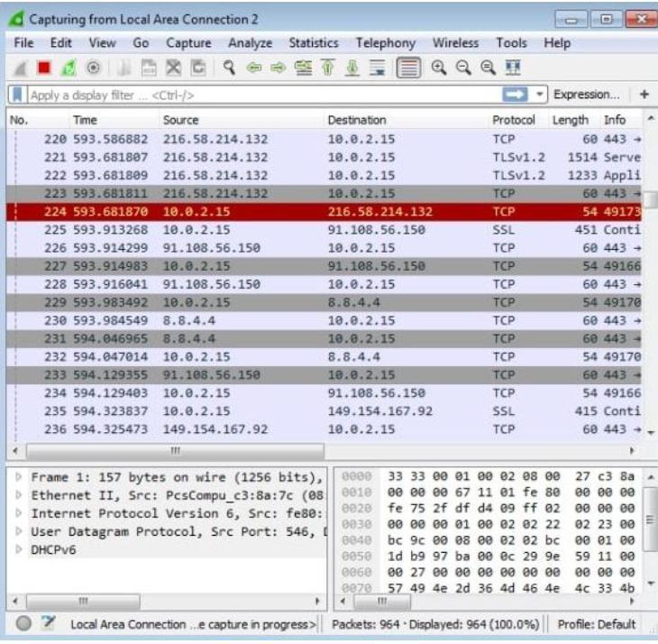Open capture options gear icon

[93, 68]
